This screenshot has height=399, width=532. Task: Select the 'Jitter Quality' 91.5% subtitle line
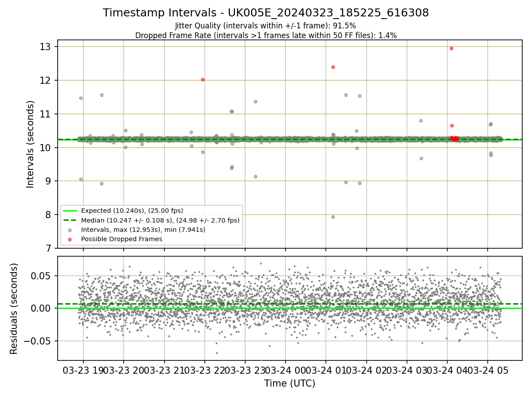point(266,26)
